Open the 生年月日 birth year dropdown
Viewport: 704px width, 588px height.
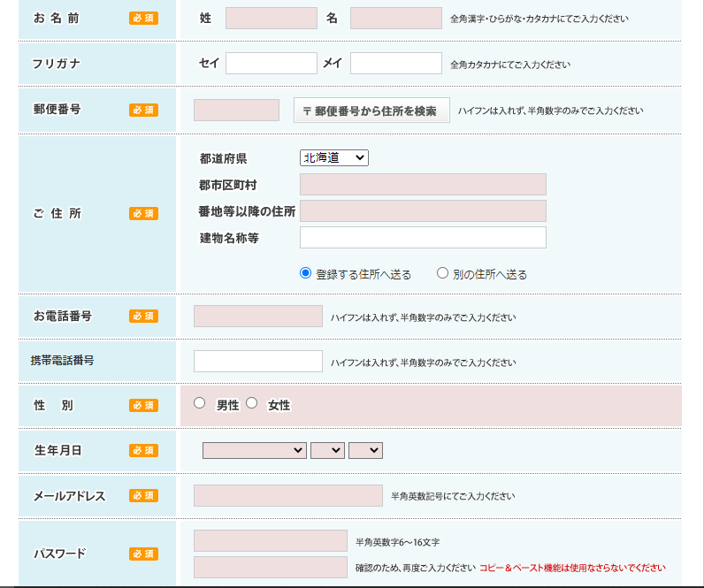coord(254,451)
